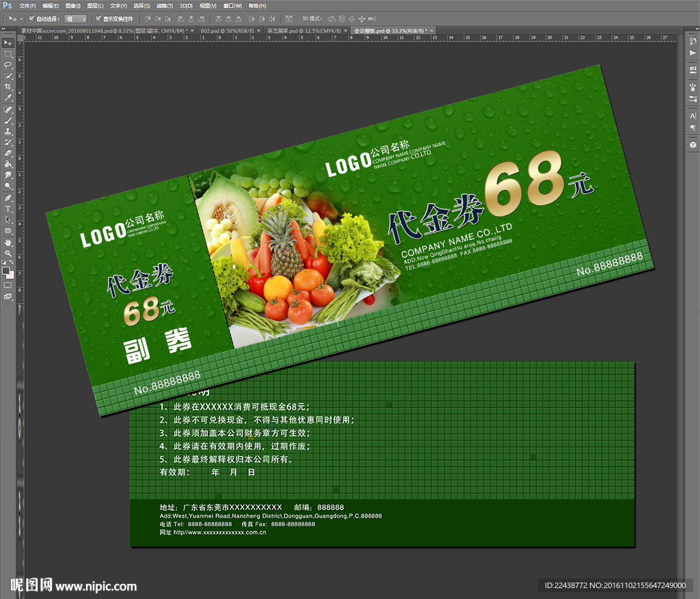Toggle the 显示变换控件 checkbox
700x599 pixels.
click(x=98, y=18)
